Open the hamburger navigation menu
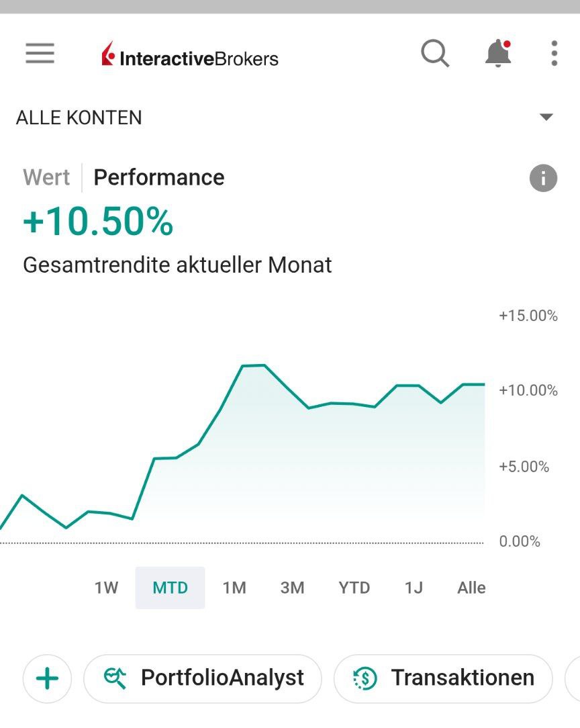 point(40,54)
